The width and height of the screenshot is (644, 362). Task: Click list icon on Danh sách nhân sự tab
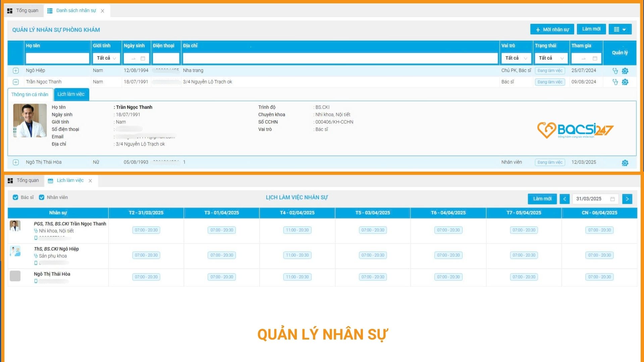pos(50,11)
